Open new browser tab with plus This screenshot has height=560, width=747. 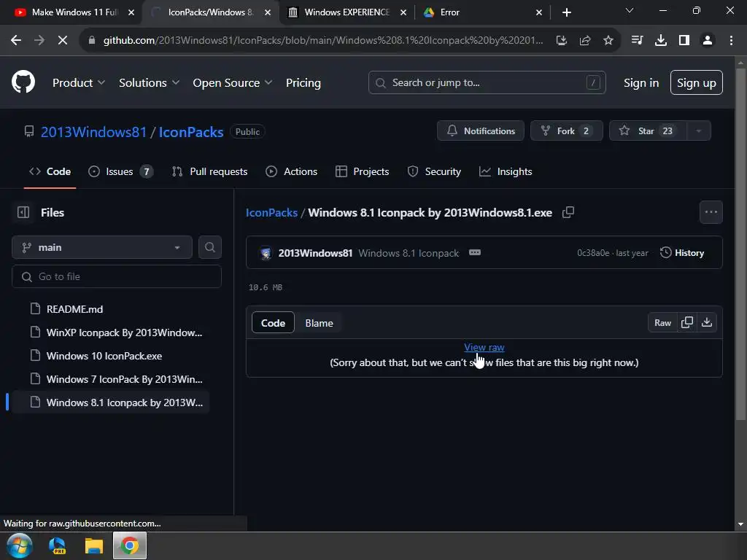click(566, 12)
